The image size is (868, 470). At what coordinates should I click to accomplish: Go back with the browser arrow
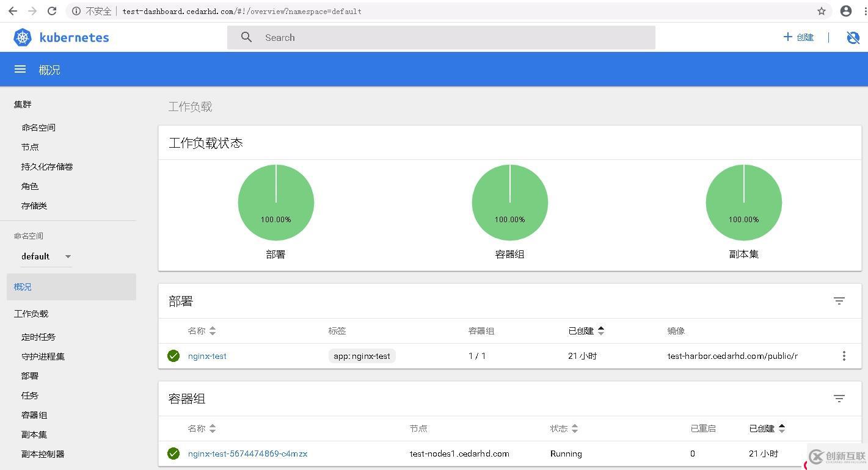(x=12, y=11)
